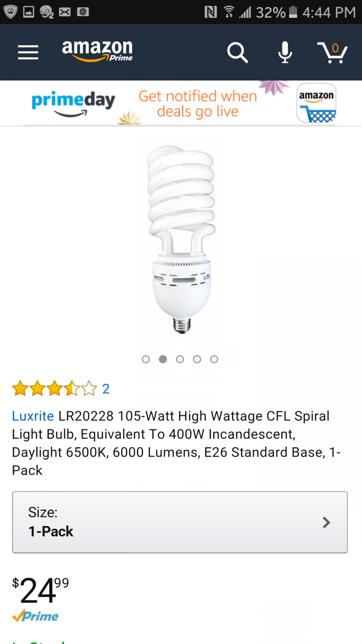
Task: Select the first image carousel dot
Action: (146, 359)
